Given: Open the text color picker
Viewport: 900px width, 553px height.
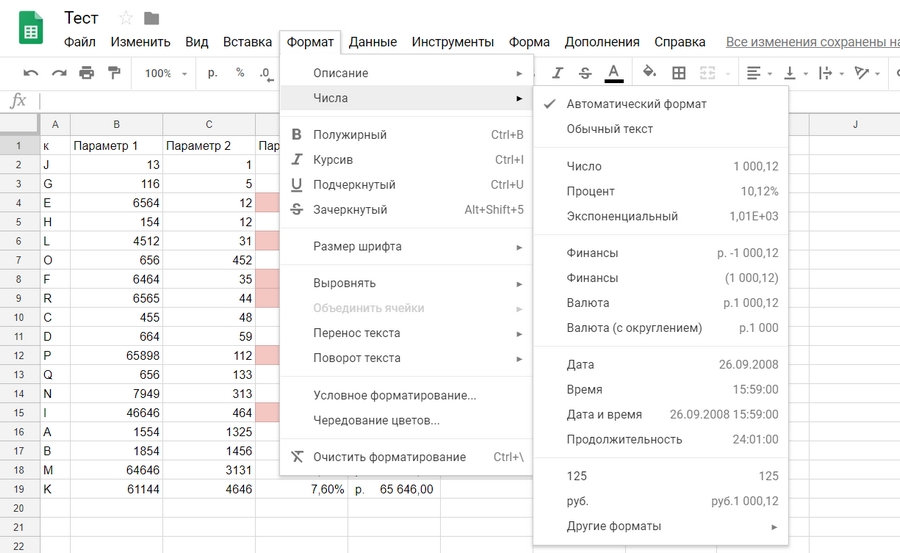Looking at the screenshot, I should (614, 73).
